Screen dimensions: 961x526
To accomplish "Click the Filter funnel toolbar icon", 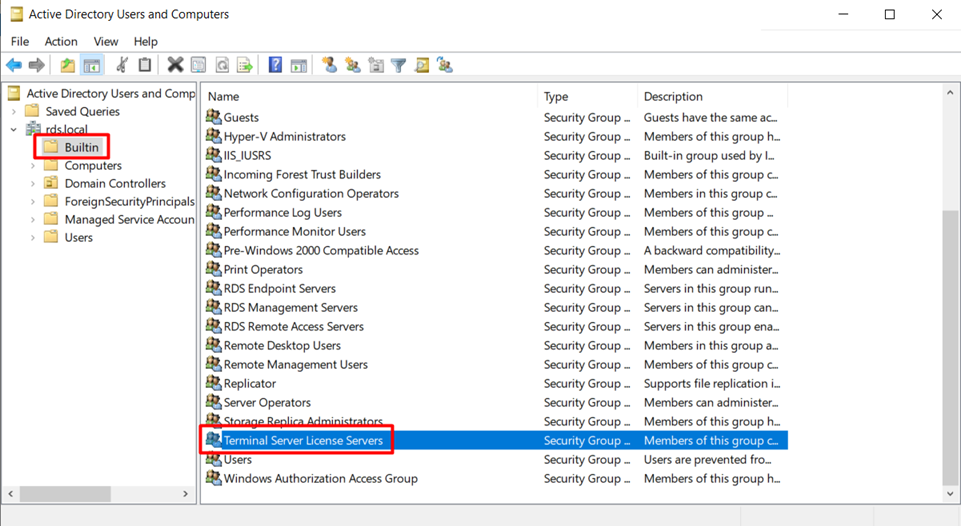I will pyautogui.click(x=398, y=65).
